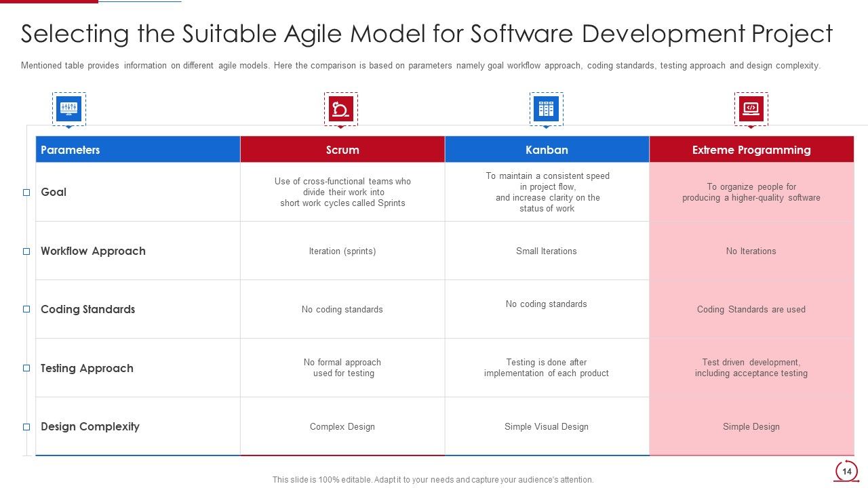Click the Scrum column header
This screenshot has width=868, height=488.
click(x=342, y=150)
